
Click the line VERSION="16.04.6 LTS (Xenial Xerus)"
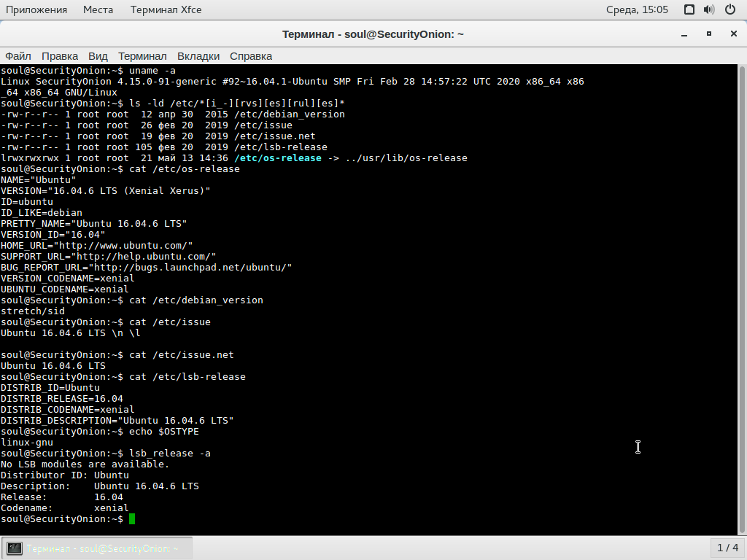(x=105, y=191)
